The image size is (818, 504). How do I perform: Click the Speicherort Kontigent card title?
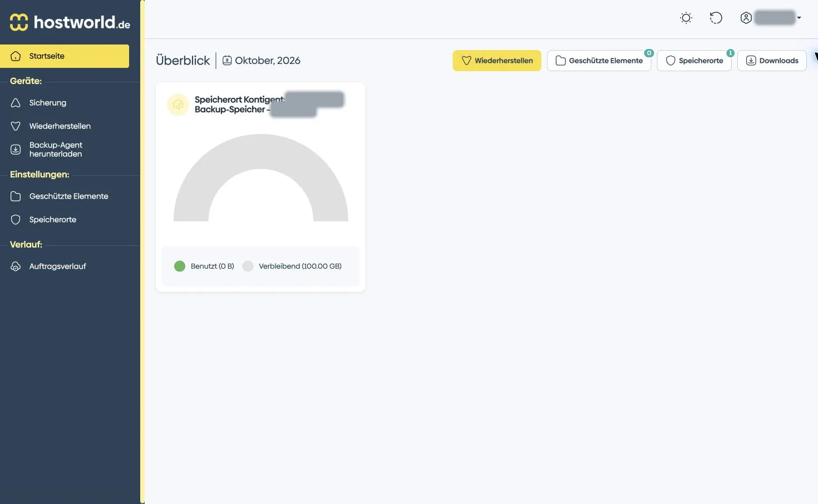tap(240, 105)
